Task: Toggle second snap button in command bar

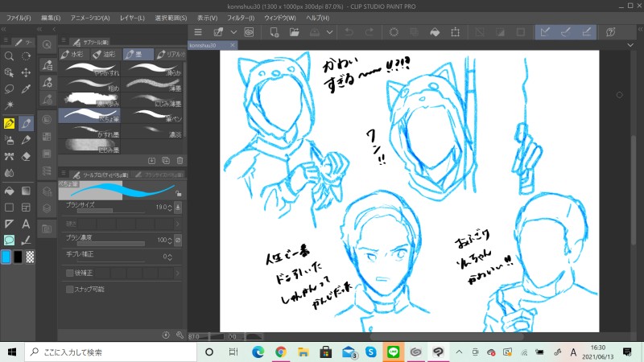Action: point(566,32)
